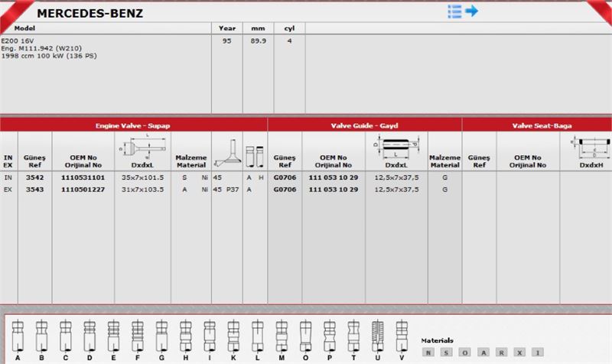Select valve stem type K icon
The image size is (612, 364).
point(233,336)
